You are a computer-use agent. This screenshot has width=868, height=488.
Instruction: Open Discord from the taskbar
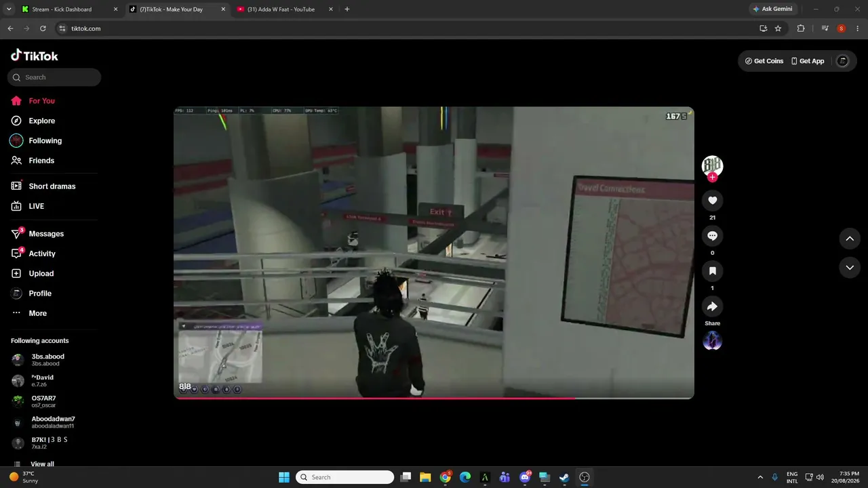click(525, 477)
